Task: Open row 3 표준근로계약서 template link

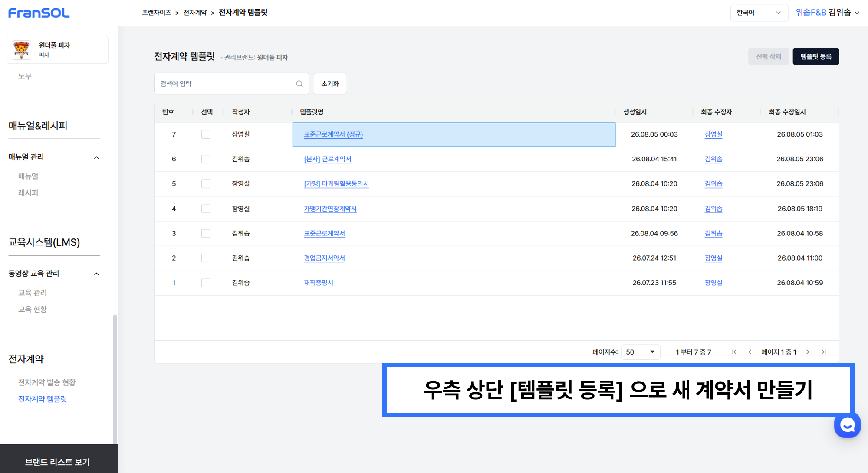Action: click(324, 233)
